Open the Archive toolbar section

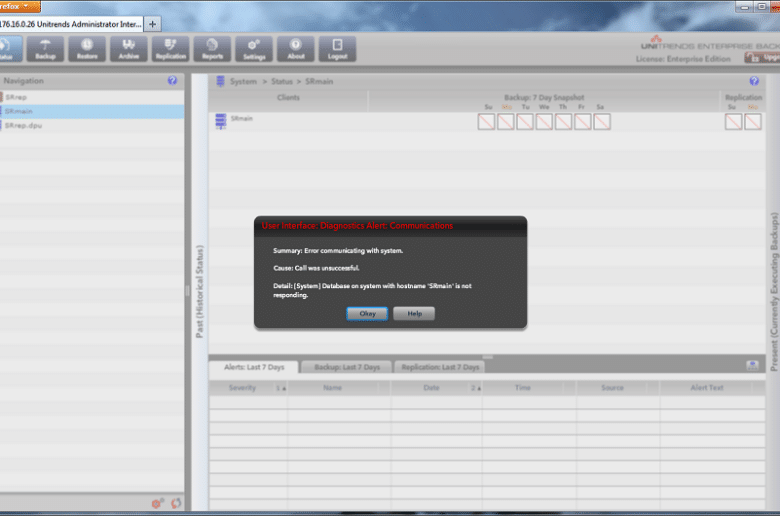[129, 49]
